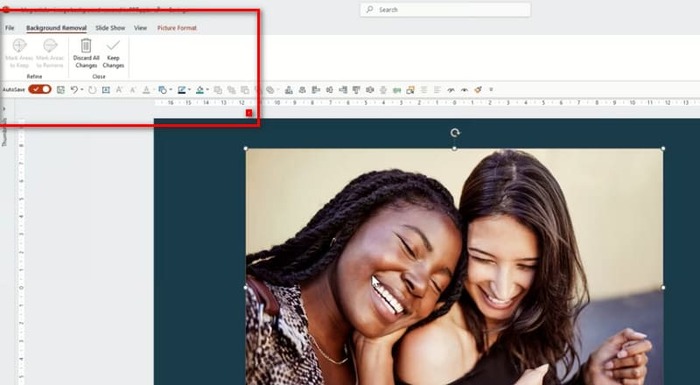Go to the Picture Format tab
Viewport: 700px width, 385px height.
point(177,28)
